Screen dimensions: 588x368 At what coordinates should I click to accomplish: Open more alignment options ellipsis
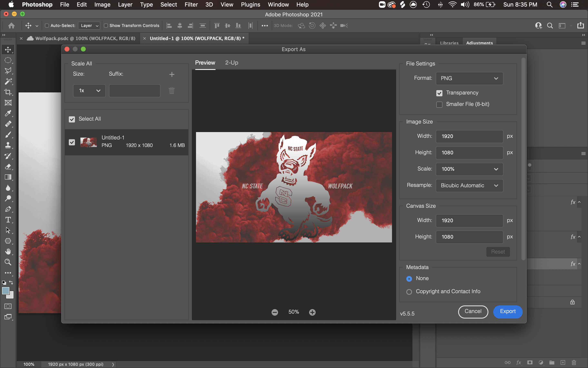click(x=265, y=26)
